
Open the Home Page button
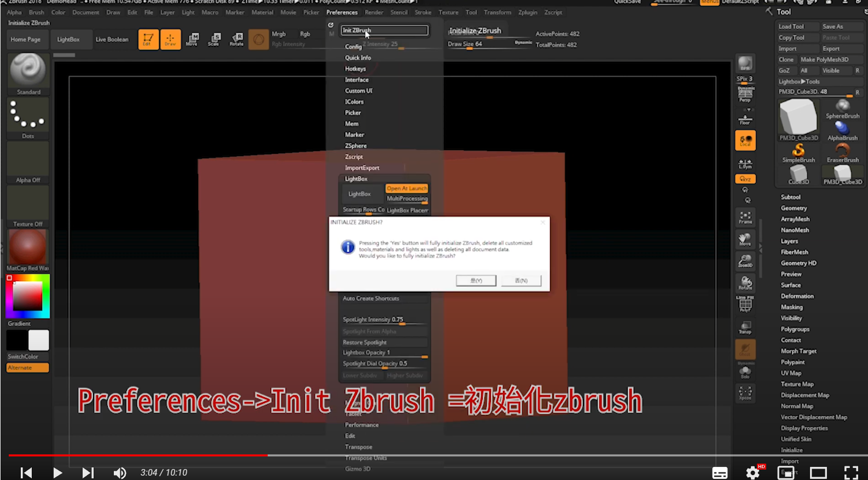pos(26,39)
